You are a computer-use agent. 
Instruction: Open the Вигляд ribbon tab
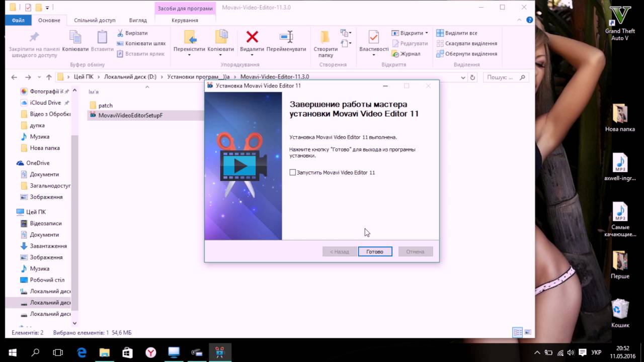tap(138, 20)
